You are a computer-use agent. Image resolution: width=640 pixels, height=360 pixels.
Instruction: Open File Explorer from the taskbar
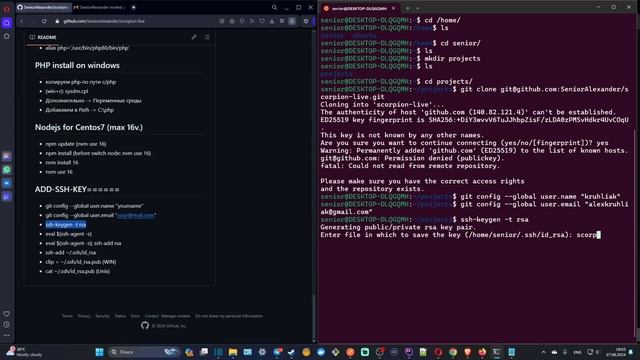point(233,352)
